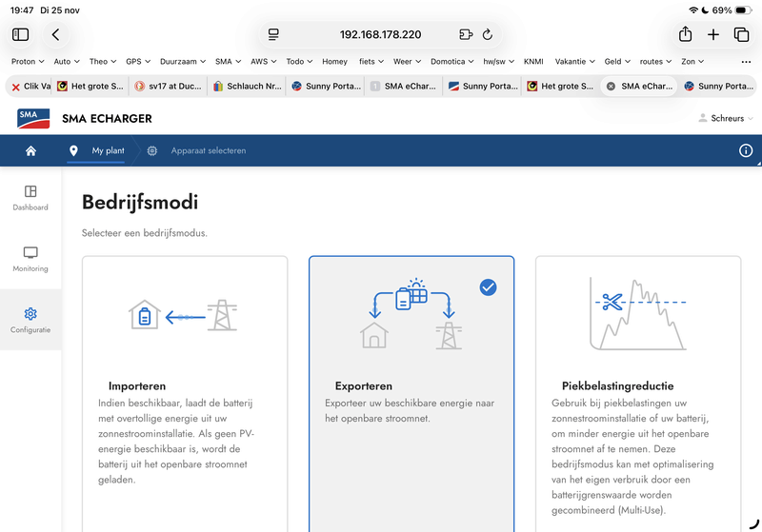Viewport: 762px width, 532px height.
Task: Click the Importeren house and pylon illustration
Action: [x=183, y=315]
